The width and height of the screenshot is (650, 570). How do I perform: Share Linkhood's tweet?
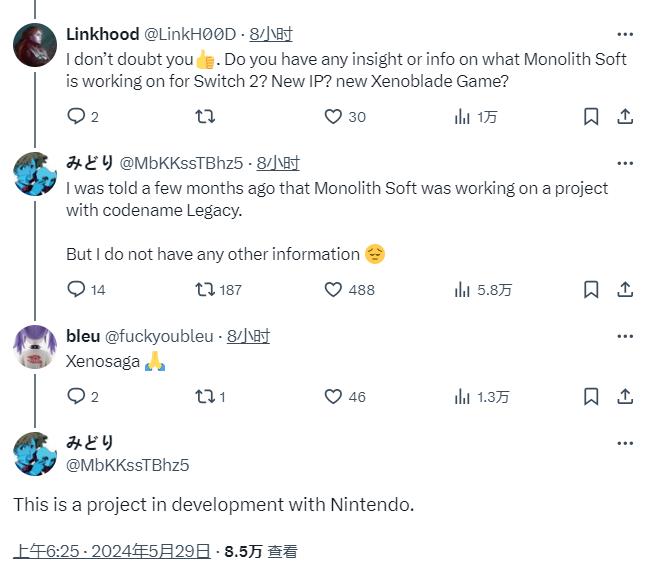625,117
